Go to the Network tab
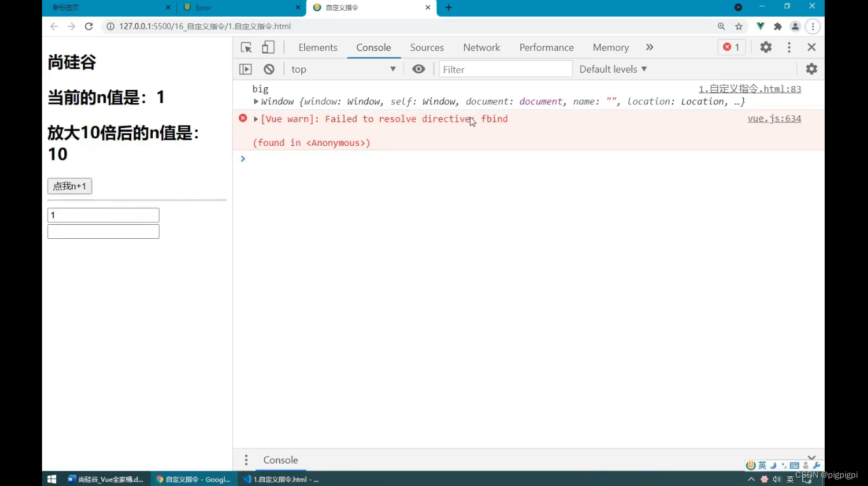 pos(481,47)
